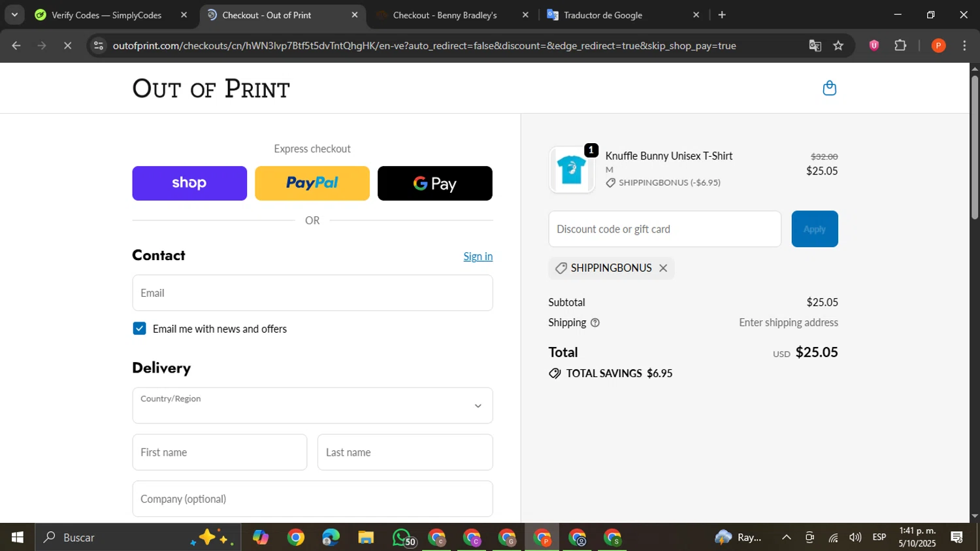Open Google Chrome taskbar icon
The width and height of the screenshot is (980, 551).
point(296,537)
